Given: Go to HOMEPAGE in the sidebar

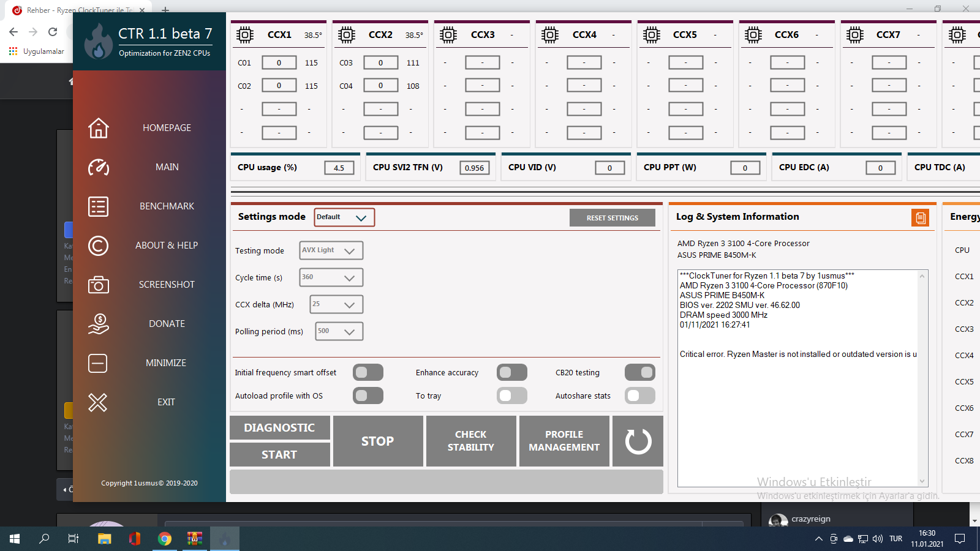Looking at the screenshot, I should click(167, 128).
